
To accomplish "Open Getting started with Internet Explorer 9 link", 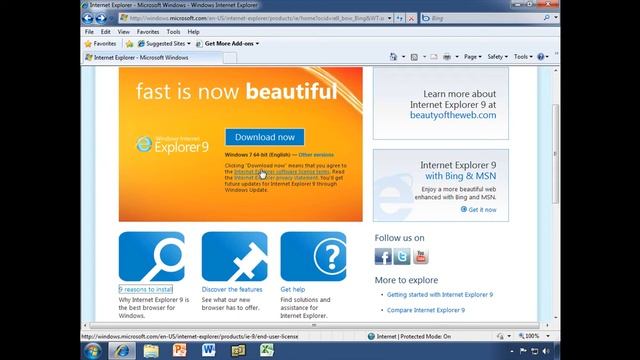I will (x=440, y=295).
